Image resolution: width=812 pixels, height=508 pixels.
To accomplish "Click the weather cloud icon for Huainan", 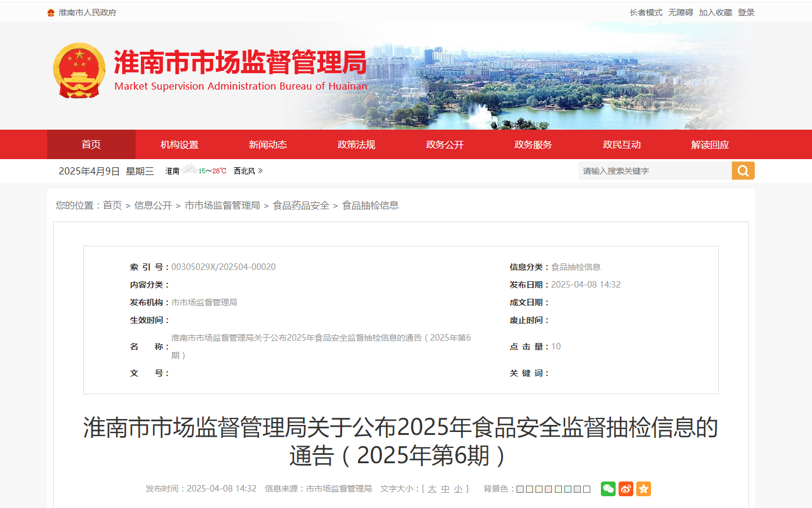I will pos(189,170).
